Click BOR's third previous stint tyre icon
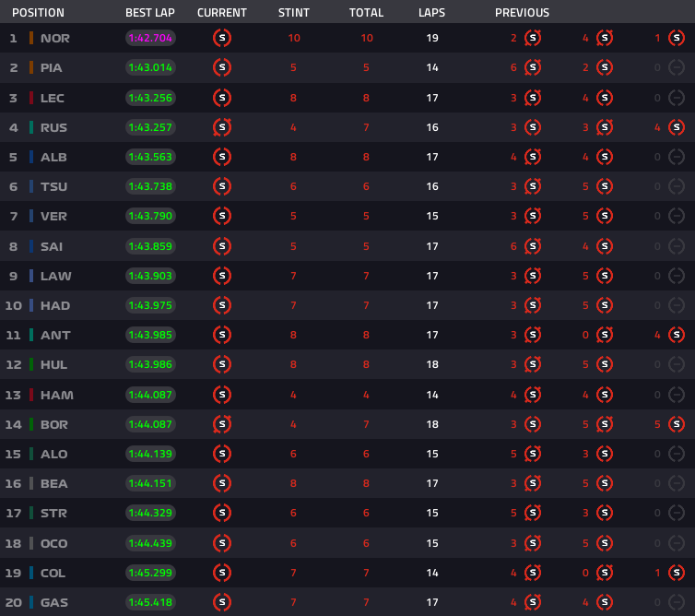The width and height of the screenshot is (695, 616). tap(677, 424)
